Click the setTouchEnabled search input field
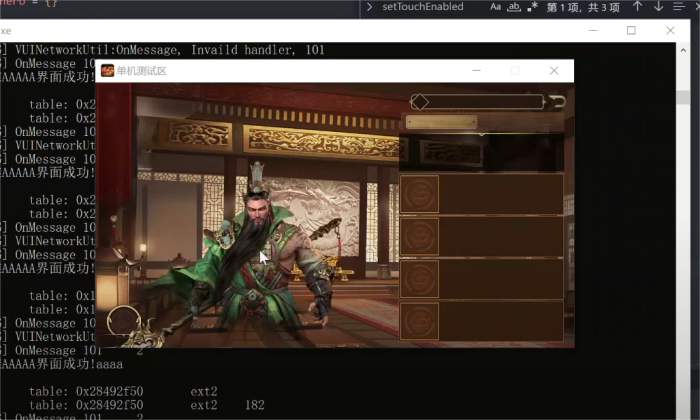700x420 pixels. tap(432, 7)
